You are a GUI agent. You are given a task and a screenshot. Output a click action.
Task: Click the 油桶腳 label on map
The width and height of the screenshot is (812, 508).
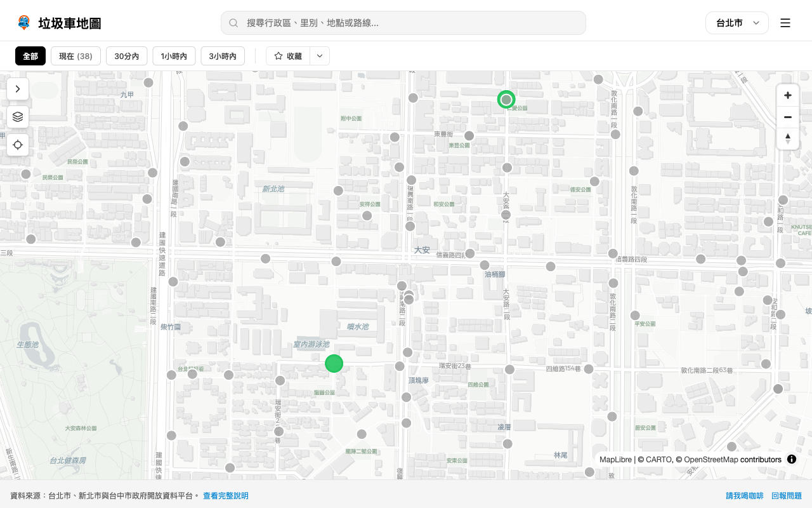(495, 274)
